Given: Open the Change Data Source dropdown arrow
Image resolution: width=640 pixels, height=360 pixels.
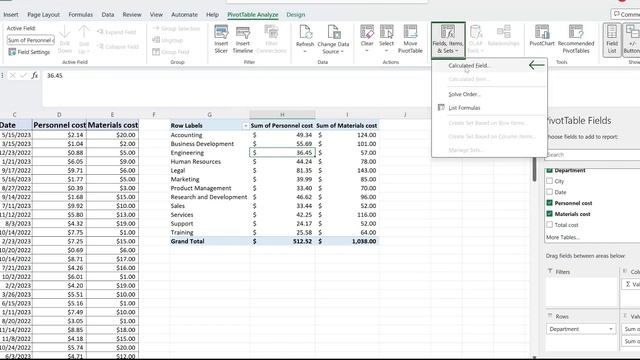Looking at the screenshot, I should 342,51.
